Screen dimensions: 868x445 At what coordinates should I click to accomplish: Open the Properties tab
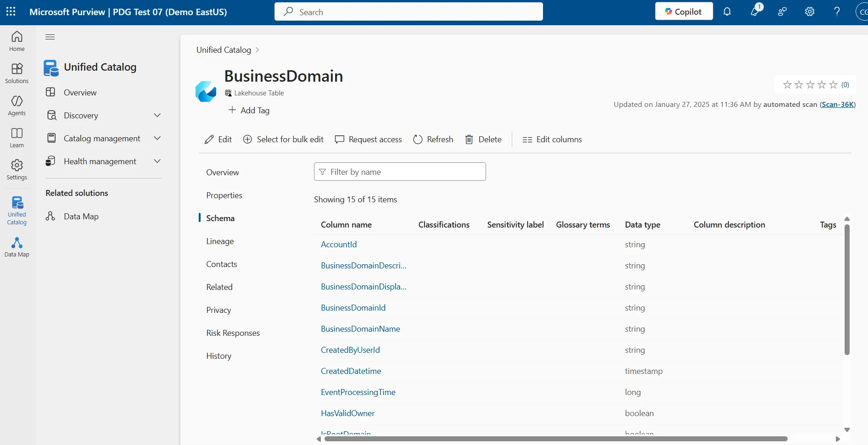pos(224,195)
